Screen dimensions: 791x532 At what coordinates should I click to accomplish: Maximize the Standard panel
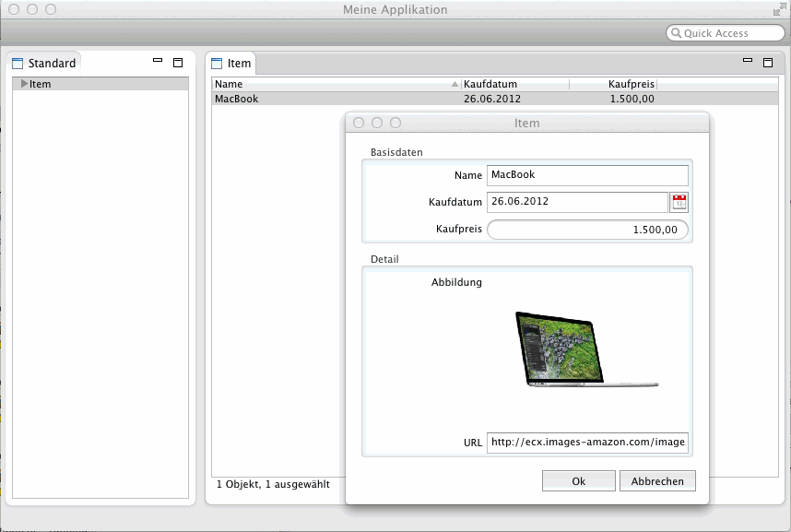(178, 63)
